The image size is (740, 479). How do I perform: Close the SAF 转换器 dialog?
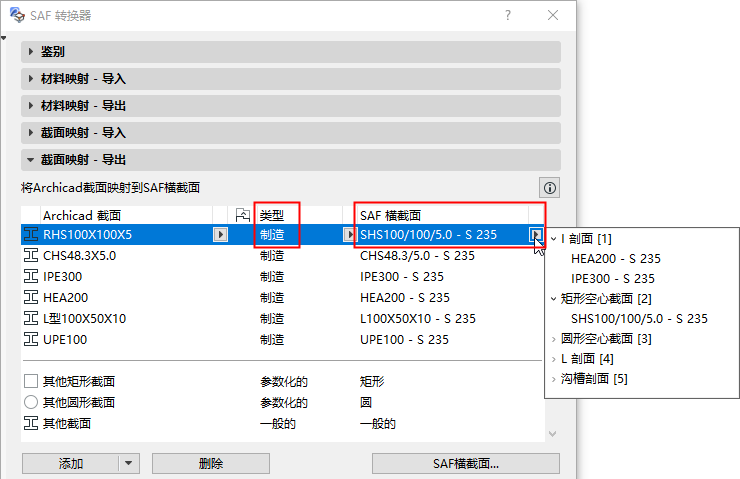pyautogui.click(x=553, y=15)
